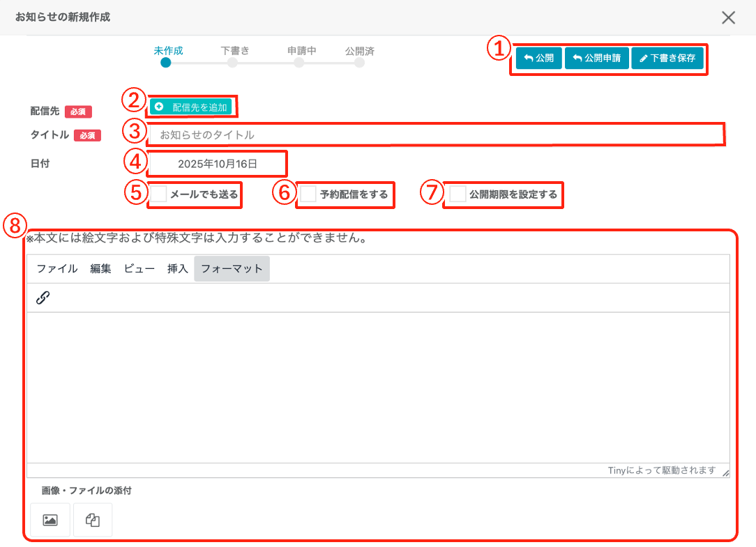Enable the メールでも送る checkbox
Image resolution: width=756 pixels, height=547 pixels.
159,194
